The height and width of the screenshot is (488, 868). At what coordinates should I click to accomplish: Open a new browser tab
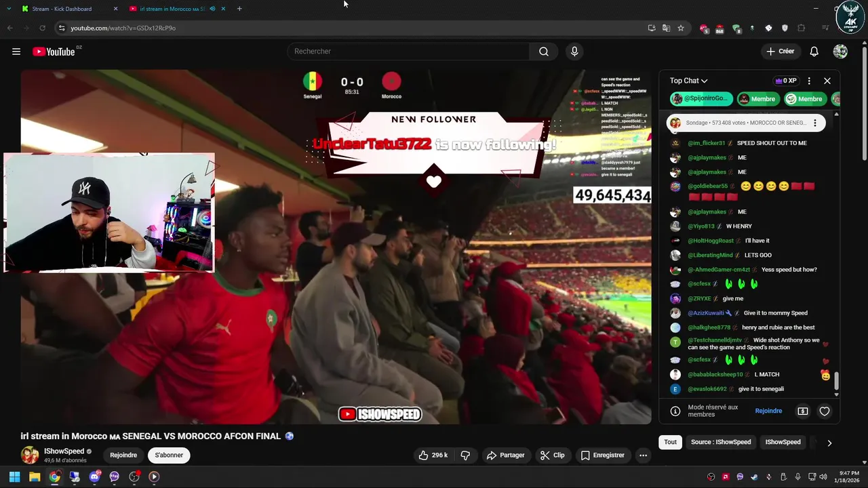(x=239, y=9)
